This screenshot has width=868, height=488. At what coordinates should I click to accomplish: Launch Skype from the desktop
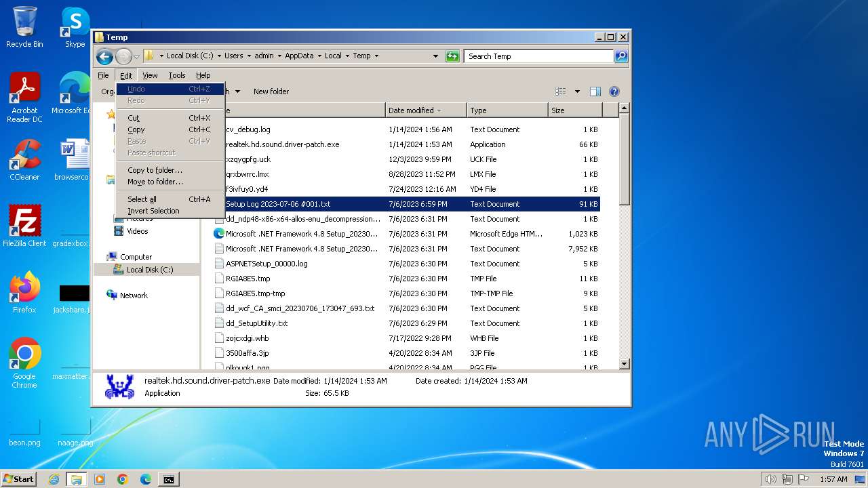(75, 27)
